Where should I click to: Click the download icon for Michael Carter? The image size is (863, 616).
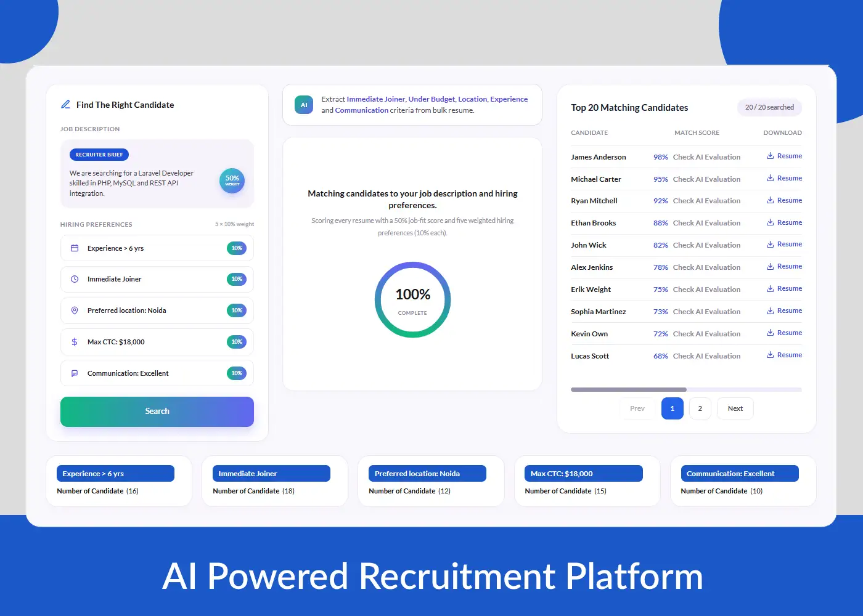tap(770, 178)
